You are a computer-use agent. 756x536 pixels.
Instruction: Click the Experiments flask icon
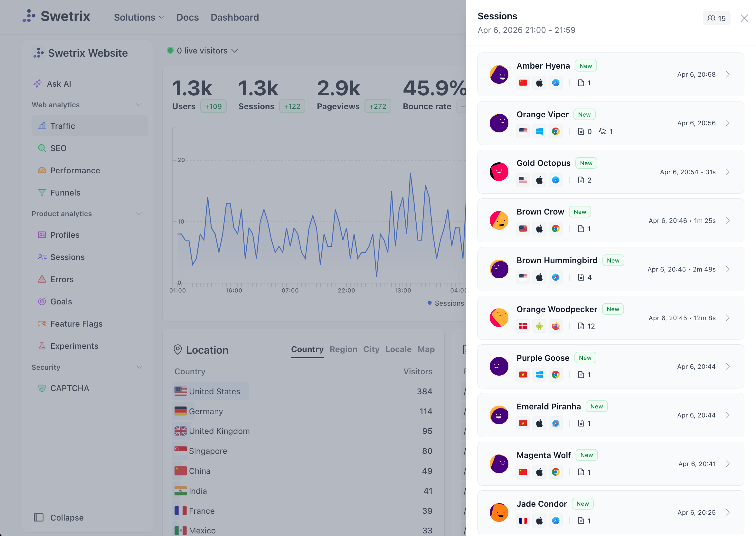[42, 346]
